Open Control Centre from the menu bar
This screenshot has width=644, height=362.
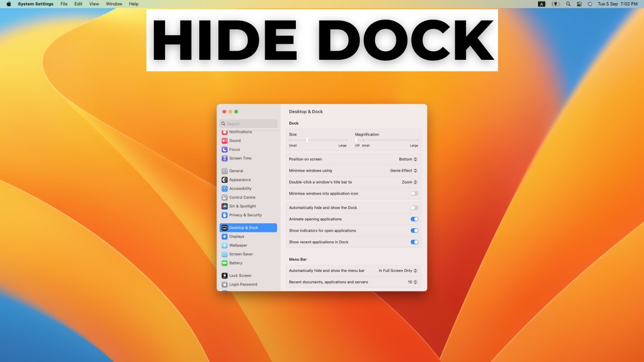coord(579,4)
